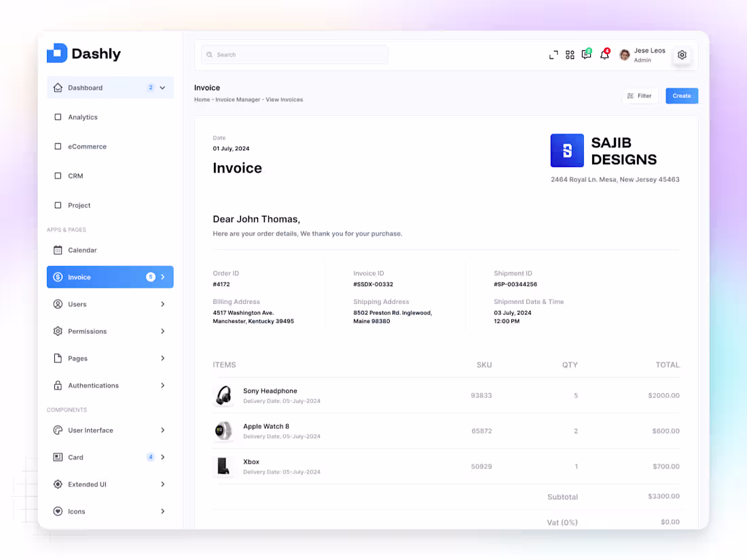Viewport: 747px width, 560px height.
Task: Switch to the Invoice section
Action: point(80,277)
